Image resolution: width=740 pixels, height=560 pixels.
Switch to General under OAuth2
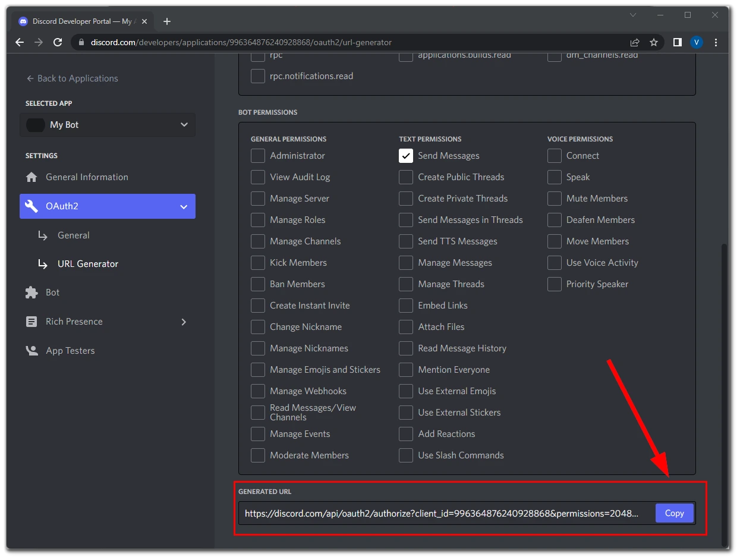73,235
